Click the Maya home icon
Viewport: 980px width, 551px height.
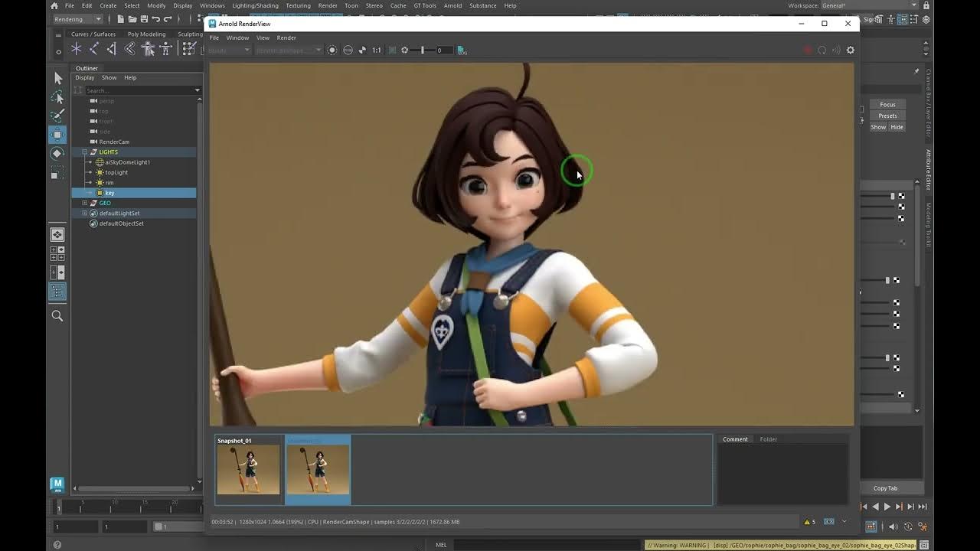[x=54, y=5]
